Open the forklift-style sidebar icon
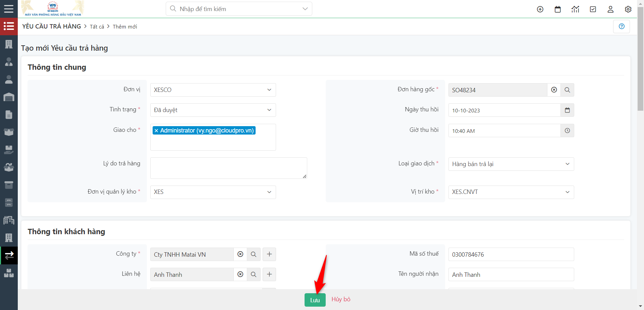This screenshot has width=644, height=310. point(9,150)
